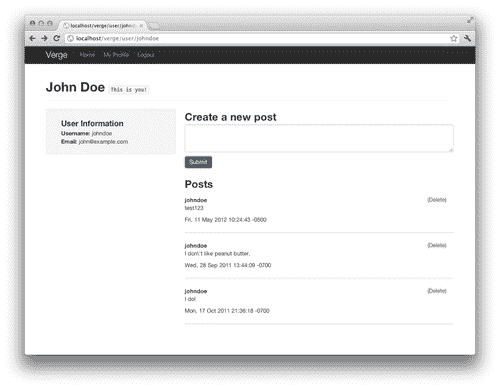The width and height of the screenshot is (500, 389).
Task: Close the localhost/verge browser tab
Action: click(x=141, y=25)
